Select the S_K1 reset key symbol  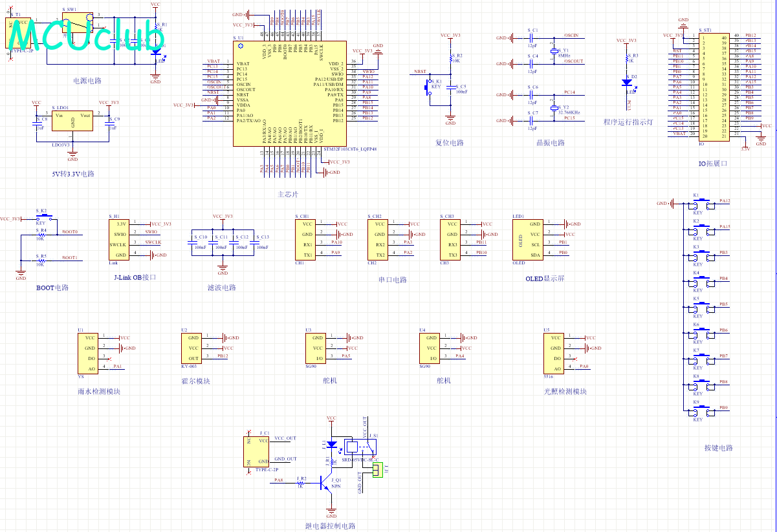pyautogui.click(x=428, y=86)
